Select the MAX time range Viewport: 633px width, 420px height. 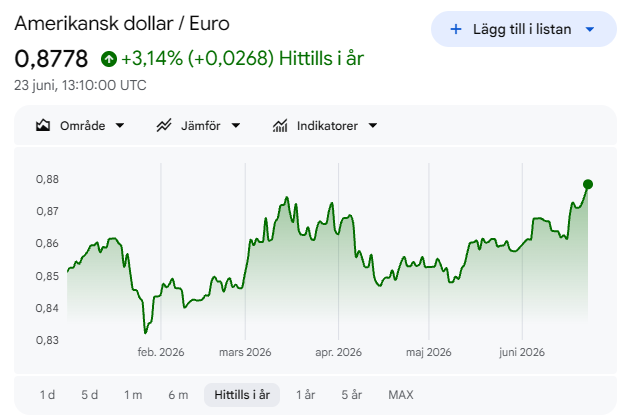pyautogui.click(x=401, y=395)
